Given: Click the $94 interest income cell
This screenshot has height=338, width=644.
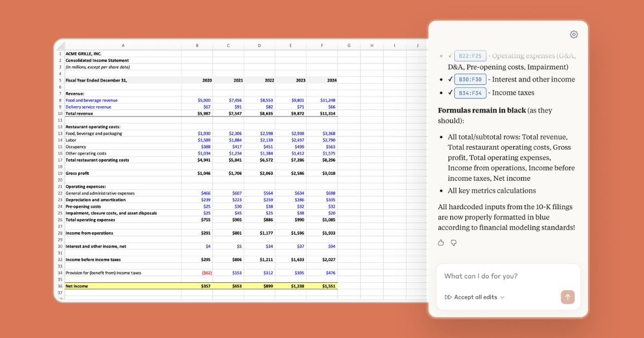Looking at the screenshot, I should click(322, 246).
